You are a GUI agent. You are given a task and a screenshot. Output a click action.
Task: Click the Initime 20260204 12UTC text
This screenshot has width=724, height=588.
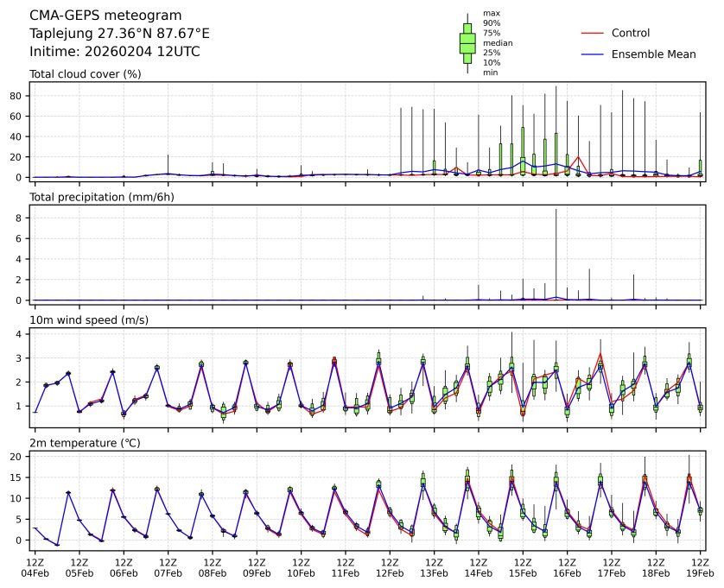pyautogui.click(x=114, y=52)
